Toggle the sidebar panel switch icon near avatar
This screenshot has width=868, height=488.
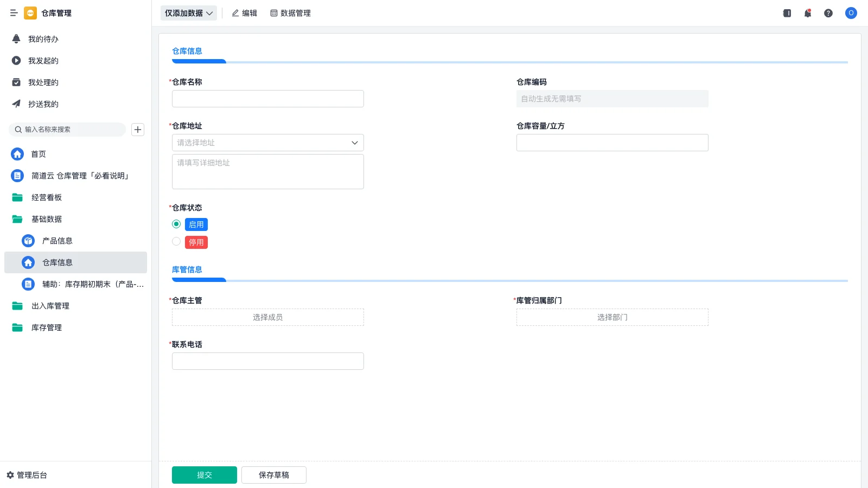(787, 13)
